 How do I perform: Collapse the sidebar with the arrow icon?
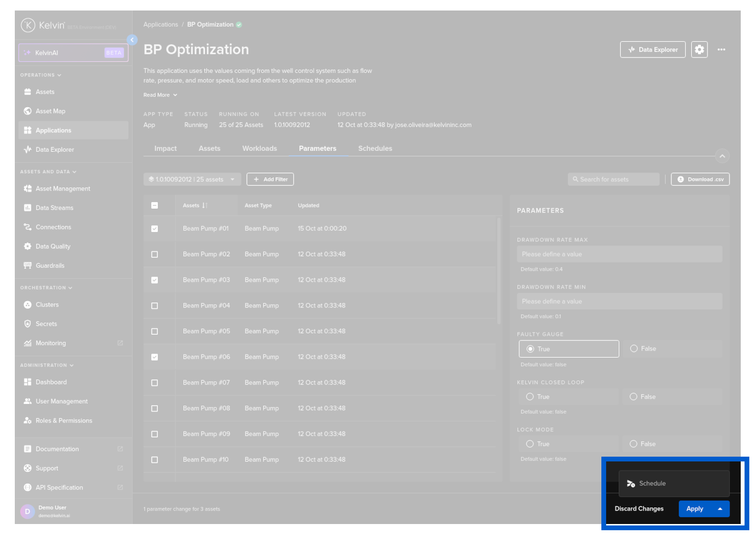coord(132,40)
